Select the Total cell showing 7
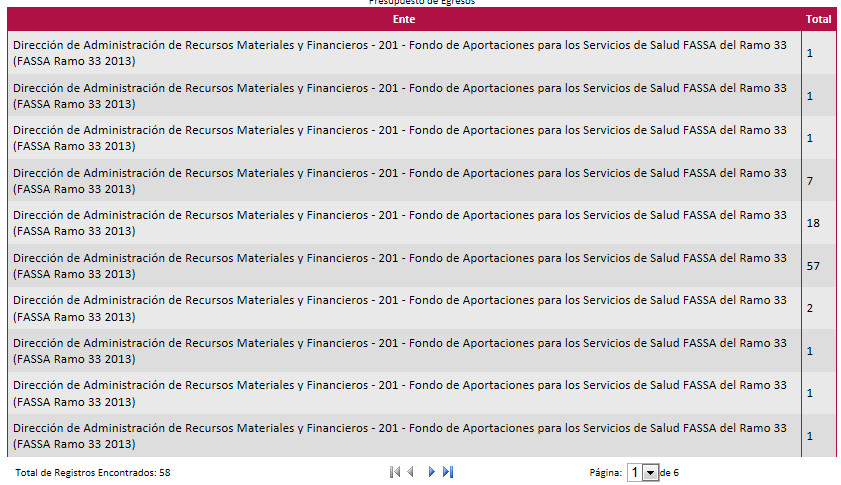841x485 pixels. point(819,181)
